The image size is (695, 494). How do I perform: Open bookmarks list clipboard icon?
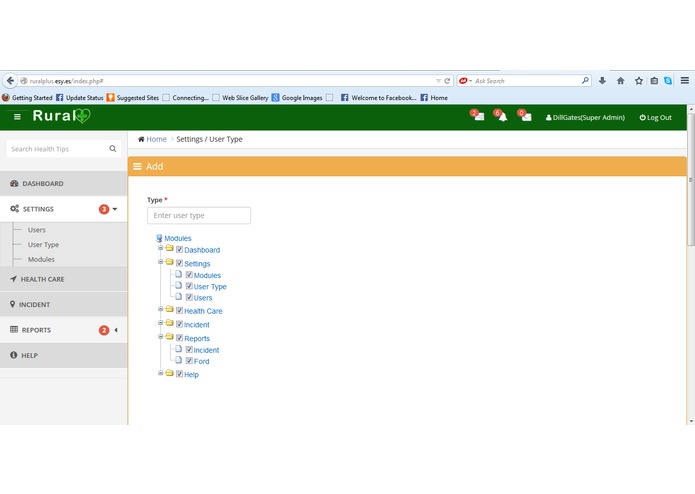pos(654,81)
